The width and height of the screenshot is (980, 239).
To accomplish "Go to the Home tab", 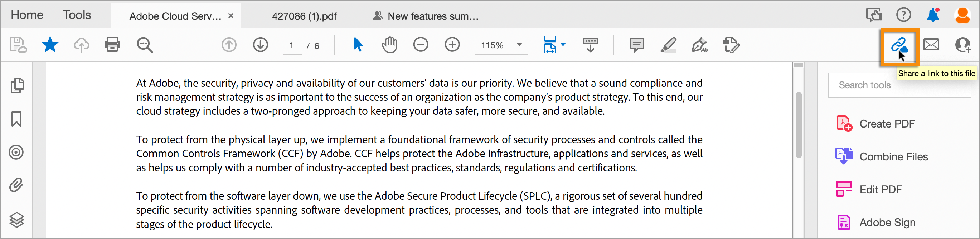I will 26,14.
